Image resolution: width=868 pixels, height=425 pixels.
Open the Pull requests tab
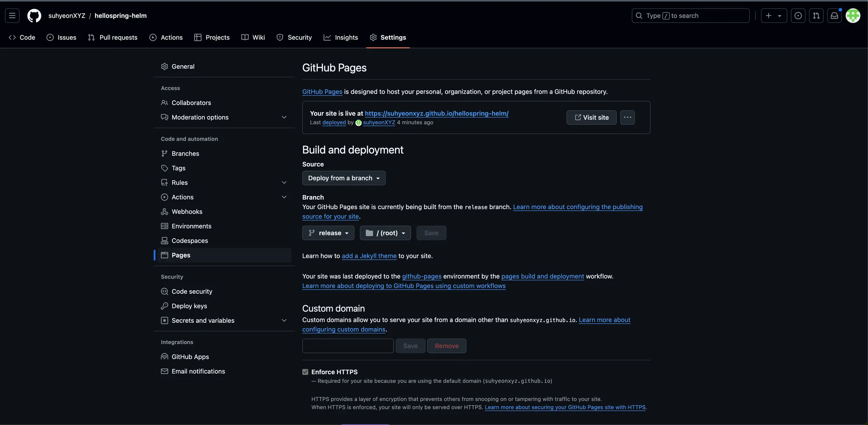coord(113,37)
